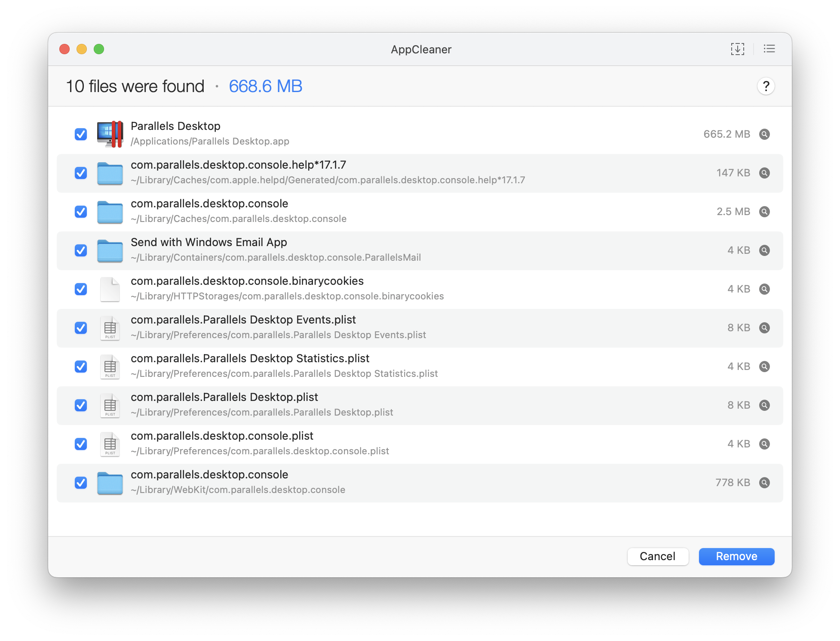The image size is (840, 641).
Task: Click the Cancel button
Action: [657, 556]
